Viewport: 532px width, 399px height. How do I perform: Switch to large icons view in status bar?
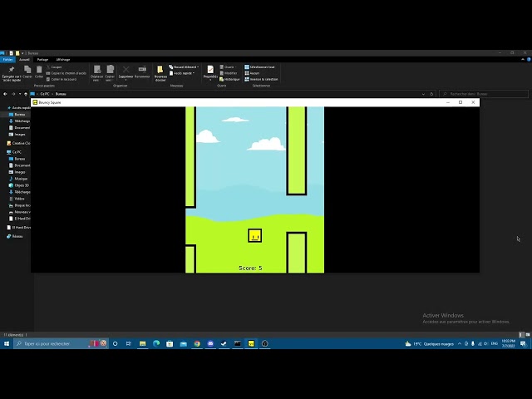point(528,335)
